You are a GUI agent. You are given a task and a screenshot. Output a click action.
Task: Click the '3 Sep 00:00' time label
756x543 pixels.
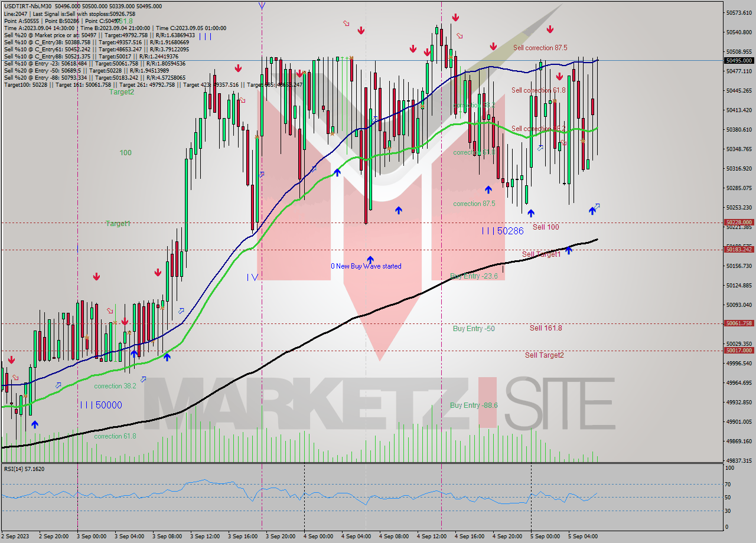(x=92, y=537)
